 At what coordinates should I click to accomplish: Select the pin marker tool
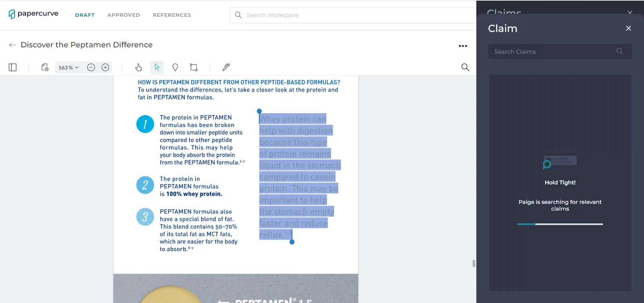175,67
